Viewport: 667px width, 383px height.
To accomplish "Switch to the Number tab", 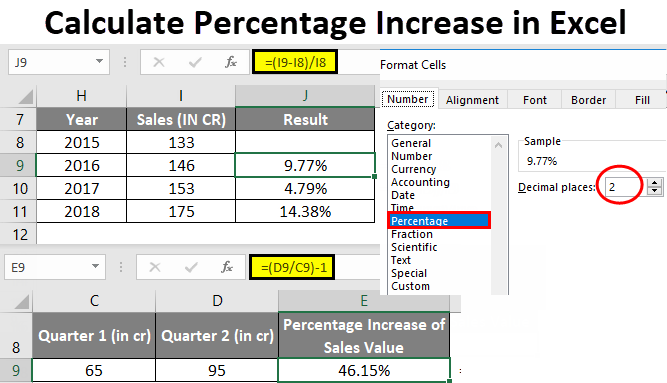I will (x=408, y=99).
